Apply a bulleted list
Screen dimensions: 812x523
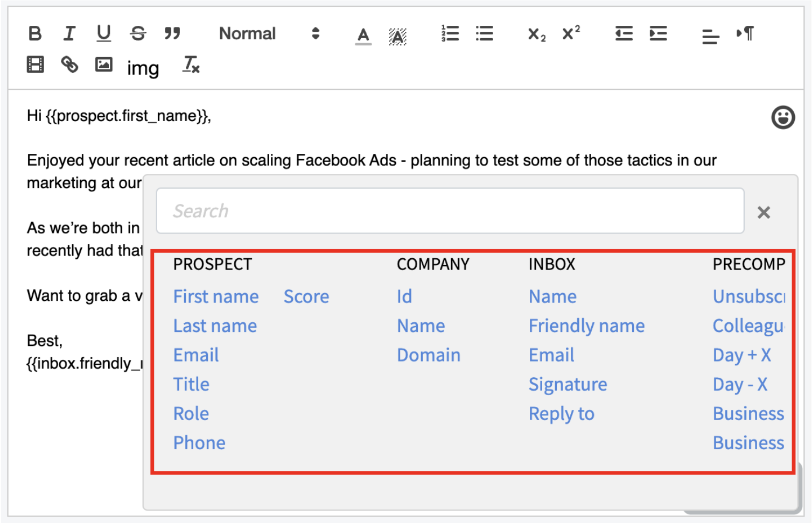click(x=484, y=33)
